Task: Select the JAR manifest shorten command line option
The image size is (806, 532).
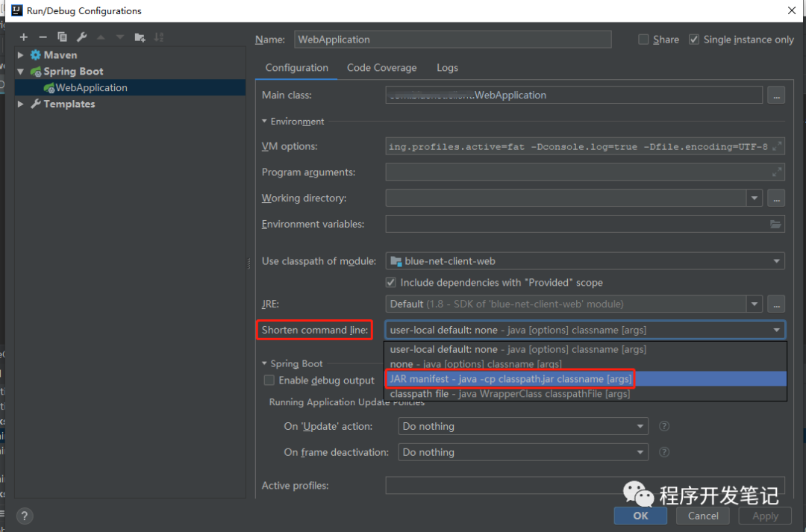Action: tap(511, 378)
